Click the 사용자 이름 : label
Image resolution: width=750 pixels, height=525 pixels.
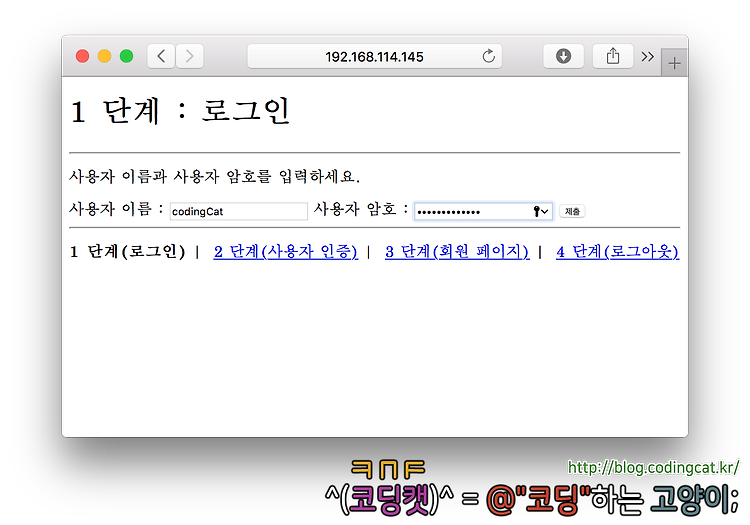(x=117, y=209)
